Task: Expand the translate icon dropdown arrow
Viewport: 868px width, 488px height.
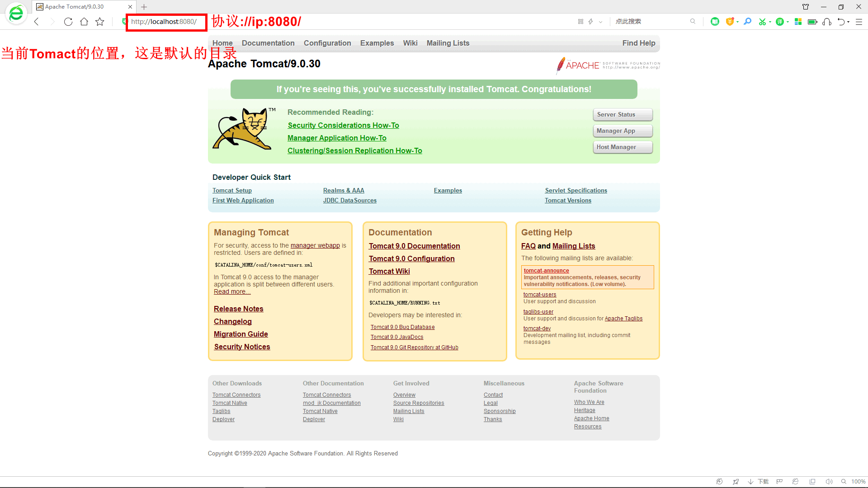Action: [x=788, y=22]
